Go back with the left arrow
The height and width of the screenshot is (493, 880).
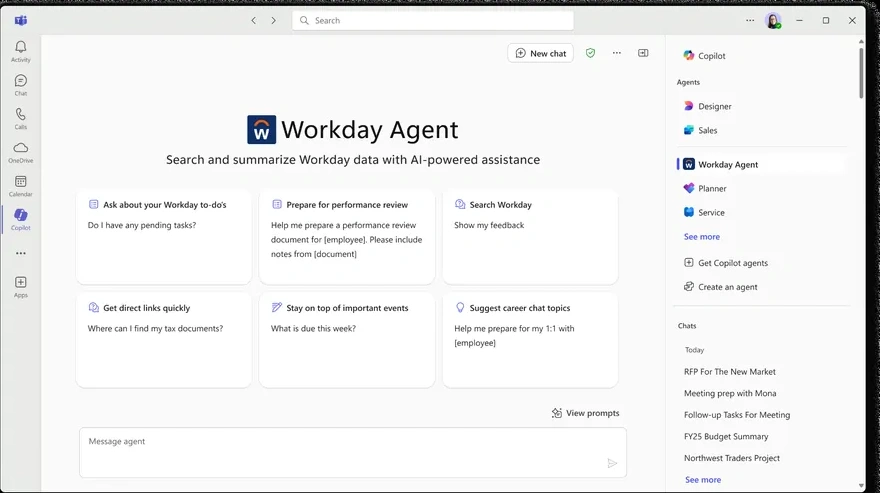coord(254,21)
